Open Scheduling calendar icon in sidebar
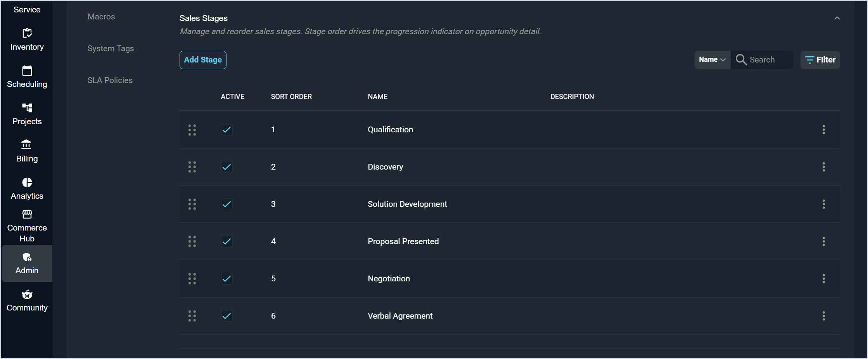868x359 pixels. (x=27, y=71)
